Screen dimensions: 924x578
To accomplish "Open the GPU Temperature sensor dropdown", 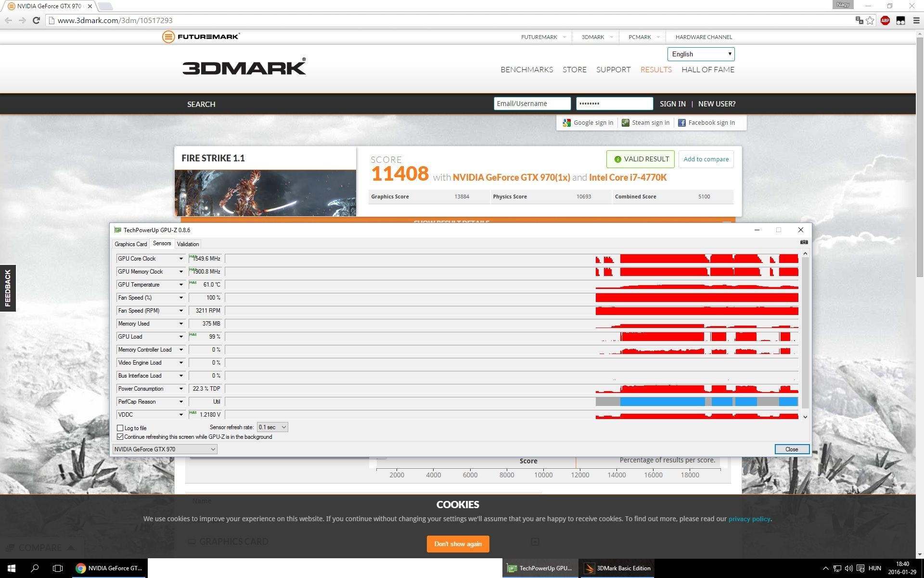I will pyautogui.click(x=181, y=285).
